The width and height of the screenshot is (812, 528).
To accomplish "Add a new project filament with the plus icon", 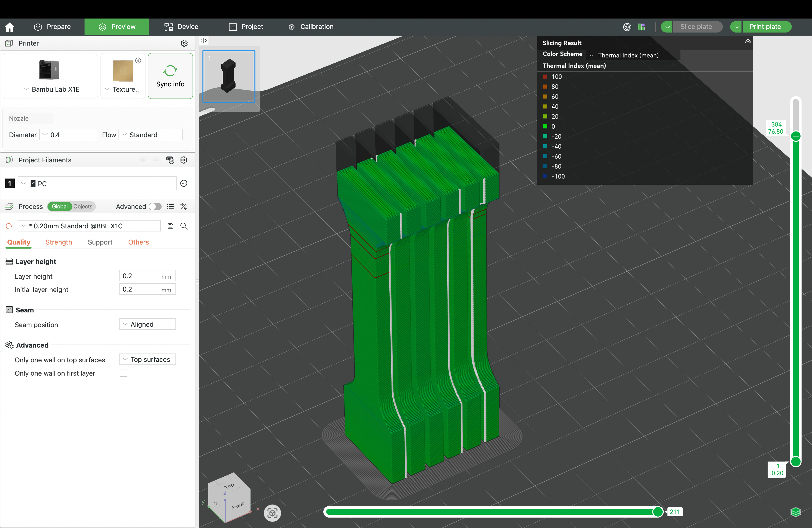I will 143,160.
